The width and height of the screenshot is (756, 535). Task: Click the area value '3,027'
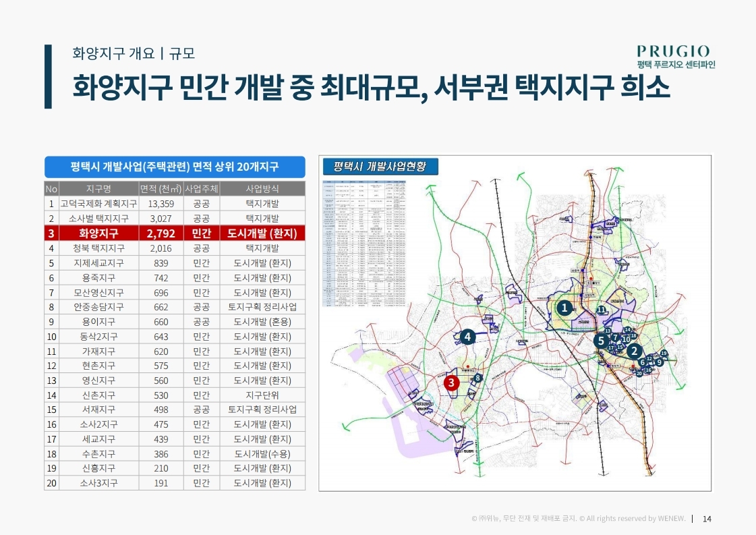click(161, 219)
